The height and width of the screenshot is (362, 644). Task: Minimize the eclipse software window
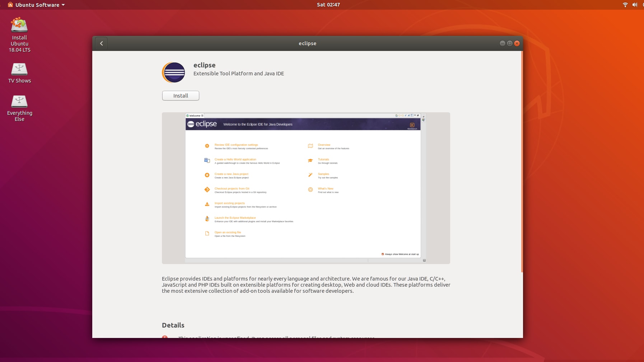(502, 43)
